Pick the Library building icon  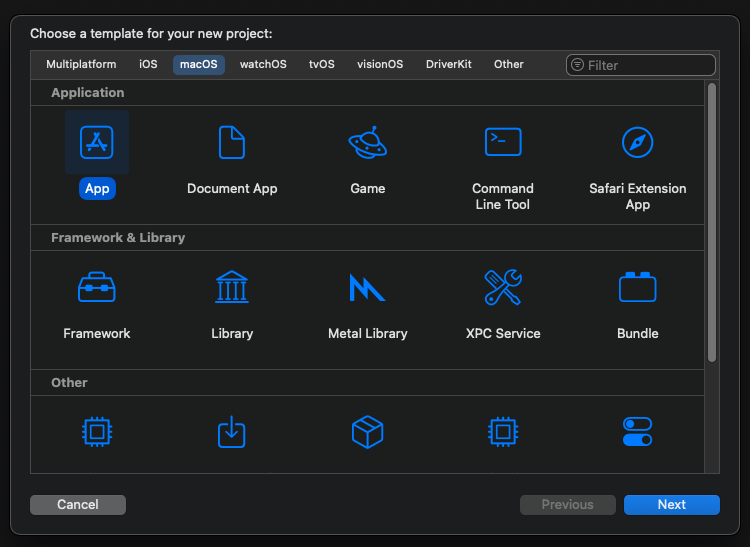click(x=232, y=287)
